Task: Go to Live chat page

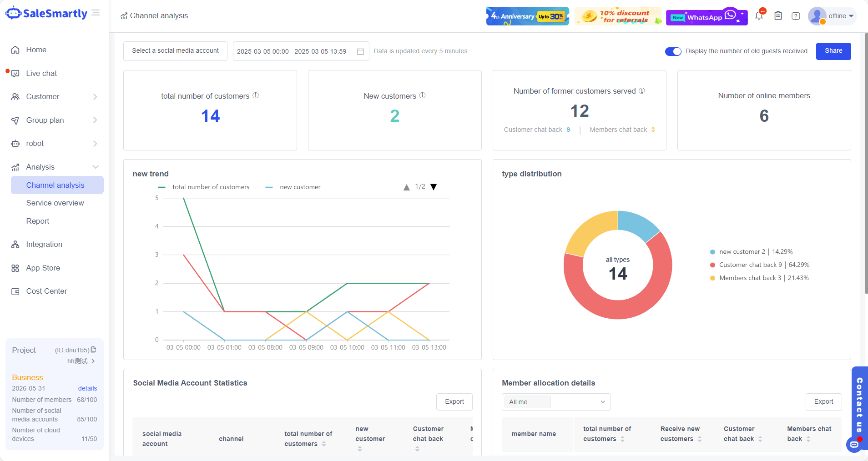Action: click(41, 73)
